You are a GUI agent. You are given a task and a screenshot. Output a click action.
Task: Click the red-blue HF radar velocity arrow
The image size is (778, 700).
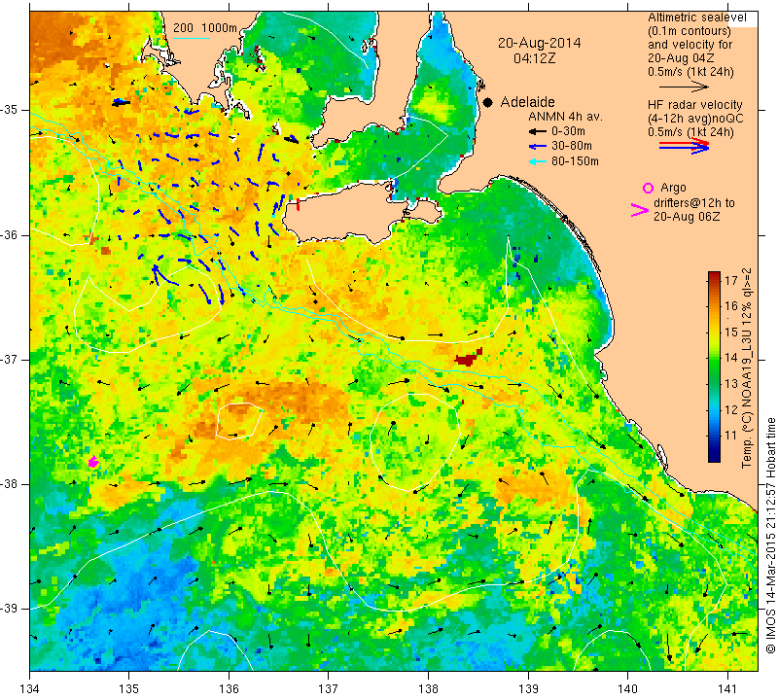pos(684,146)
